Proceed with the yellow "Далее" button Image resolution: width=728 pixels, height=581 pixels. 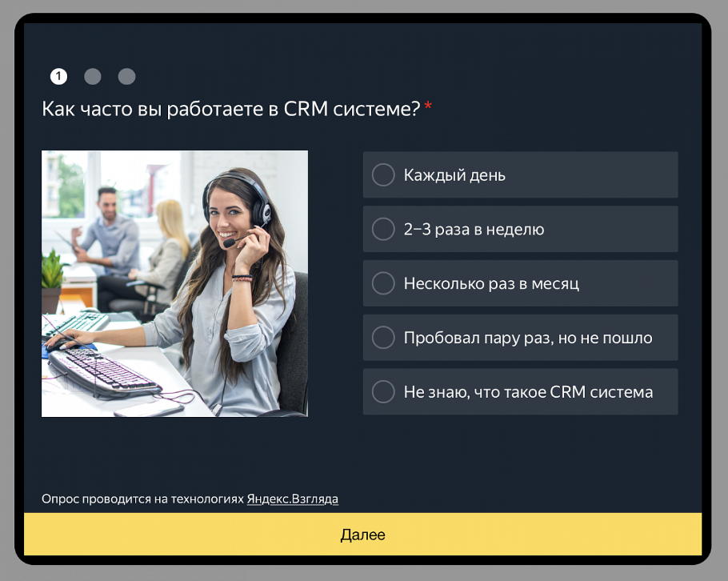[362, 534]
